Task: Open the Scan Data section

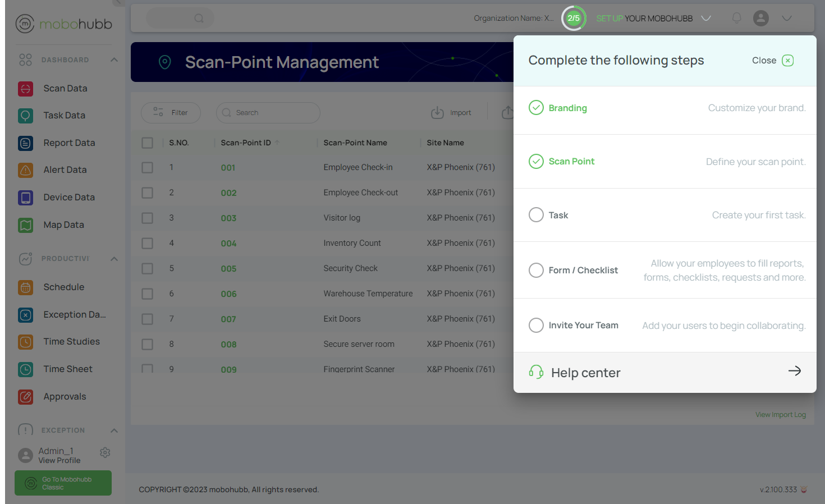Action: (x=65, y=88)
